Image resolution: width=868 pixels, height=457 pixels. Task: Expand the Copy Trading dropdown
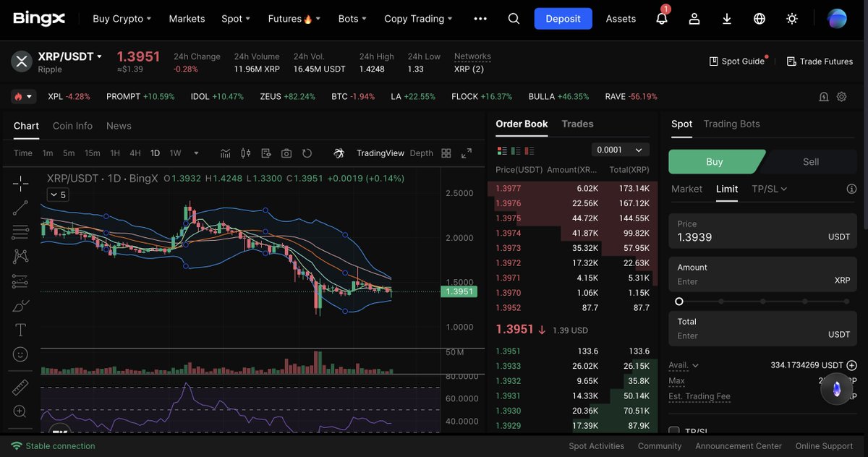[x=418, y=19]
